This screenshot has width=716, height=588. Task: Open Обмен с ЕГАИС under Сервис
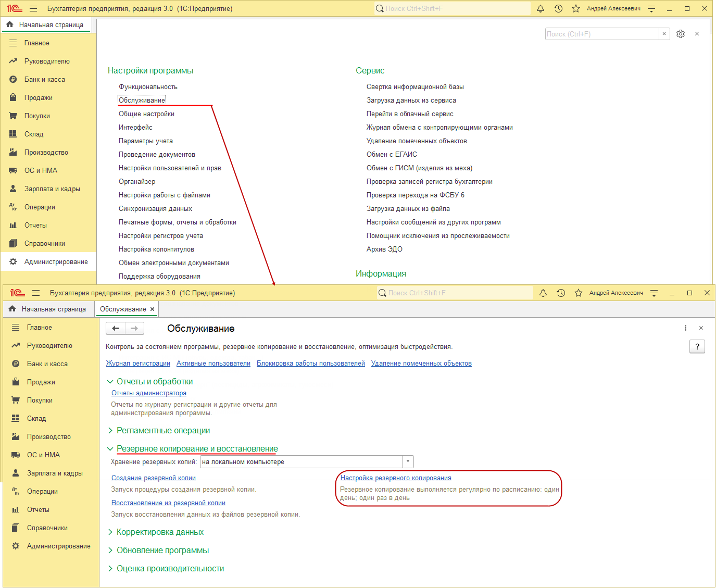point(392,155)
